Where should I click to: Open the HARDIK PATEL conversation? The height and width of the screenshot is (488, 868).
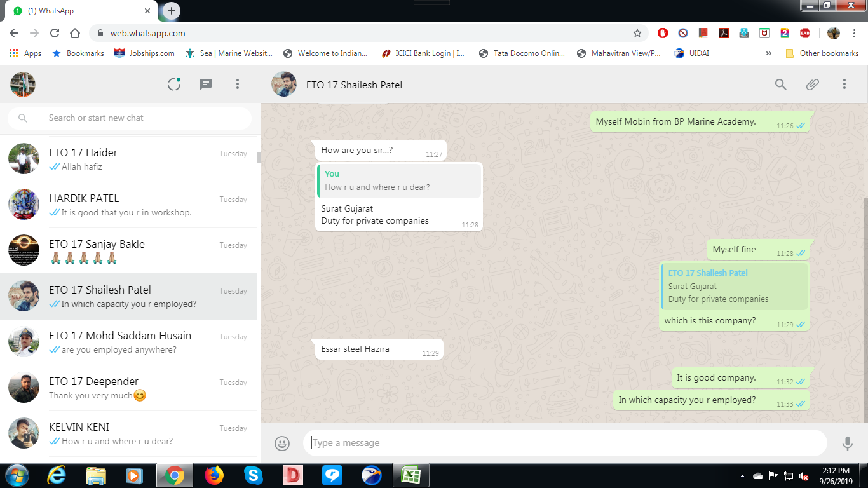128,205
